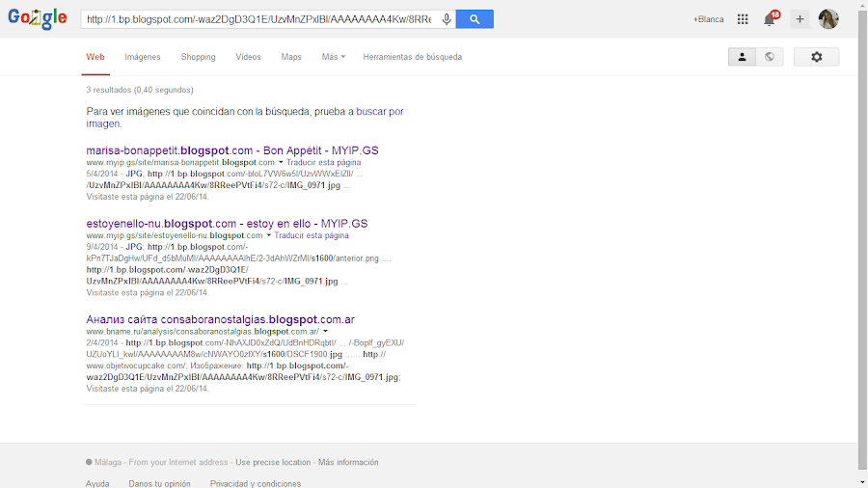Click into the search query field

coord(259,19)
